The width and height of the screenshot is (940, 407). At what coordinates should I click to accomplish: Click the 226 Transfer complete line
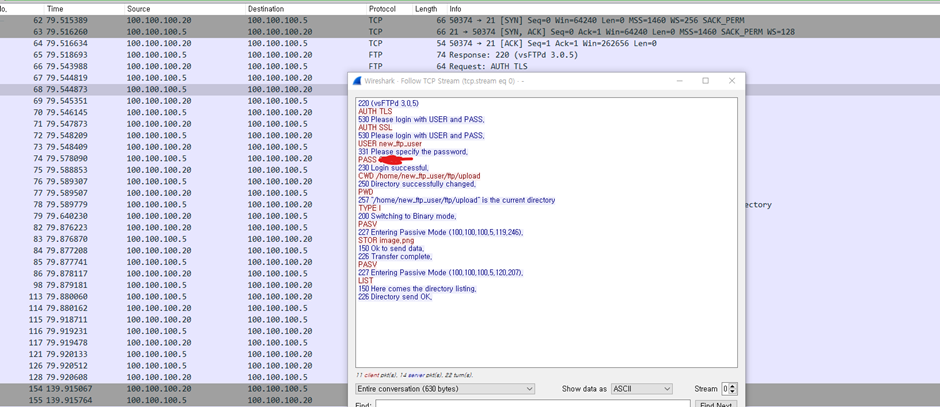[395, 257]
